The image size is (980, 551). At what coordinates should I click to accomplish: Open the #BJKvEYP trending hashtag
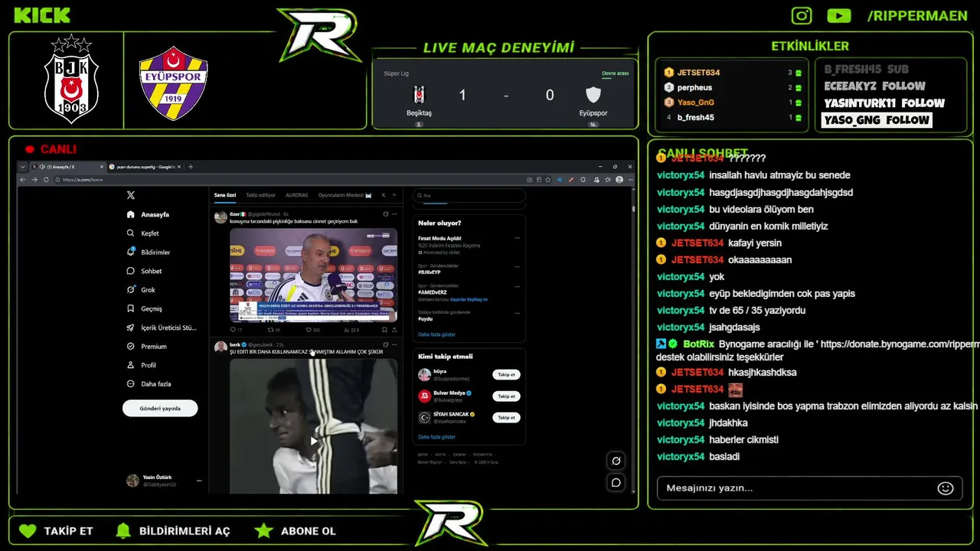[429, 272]
